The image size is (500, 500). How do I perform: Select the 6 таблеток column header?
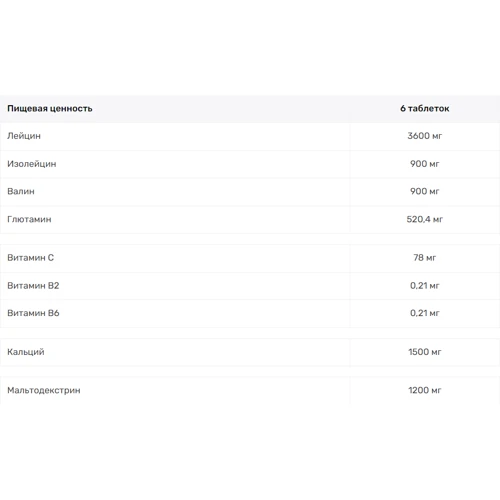pyautogui.click(x=425, y=109)
